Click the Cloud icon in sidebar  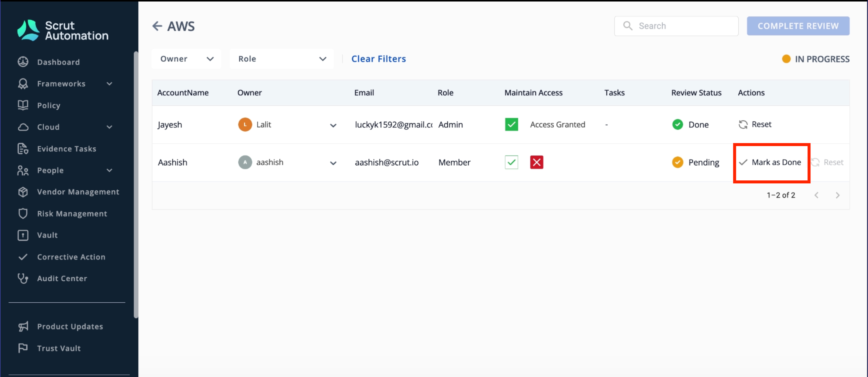click(x=23, y=127)
